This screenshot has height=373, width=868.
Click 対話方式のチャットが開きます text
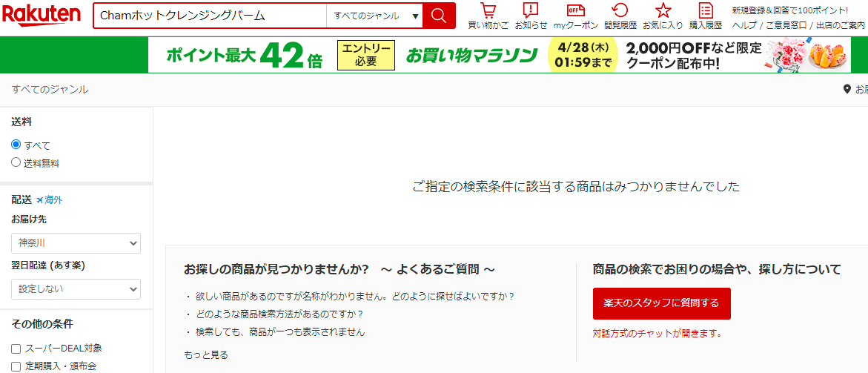657,333
